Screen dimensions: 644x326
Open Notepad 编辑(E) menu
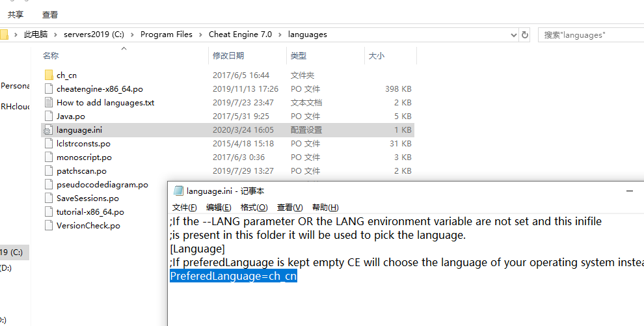point(219,208)
